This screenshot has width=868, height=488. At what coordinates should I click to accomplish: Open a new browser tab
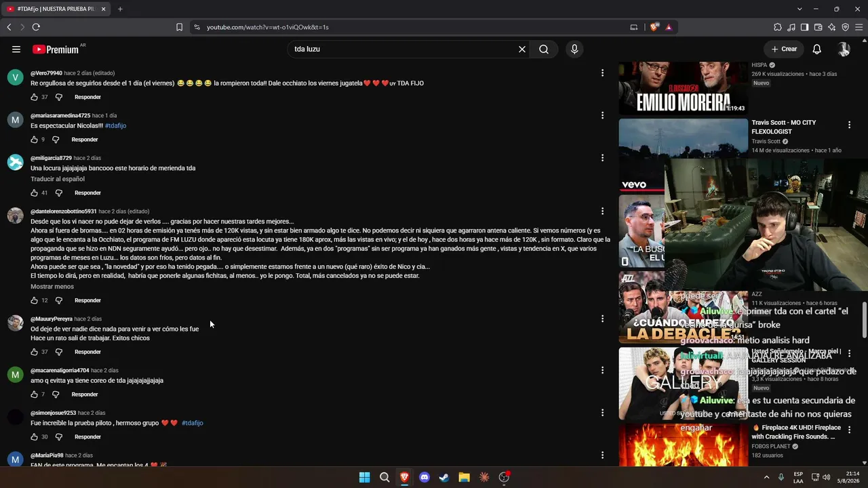120,9
